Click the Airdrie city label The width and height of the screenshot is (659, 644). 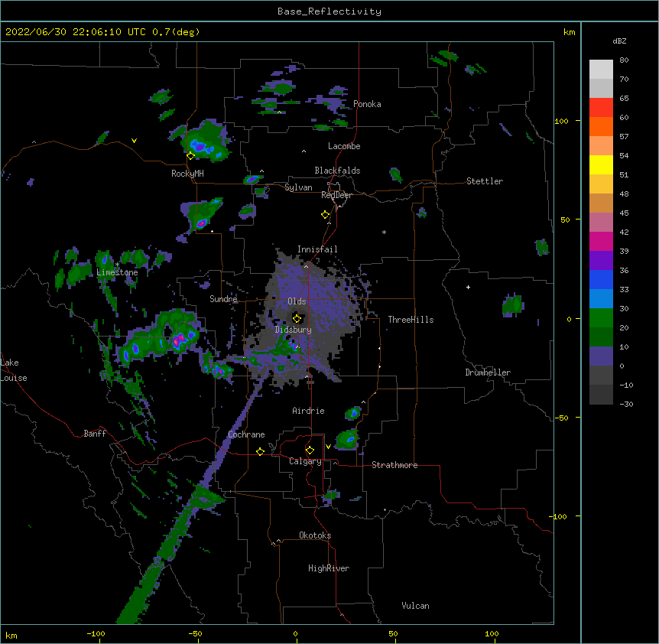(x=309, y=411)
